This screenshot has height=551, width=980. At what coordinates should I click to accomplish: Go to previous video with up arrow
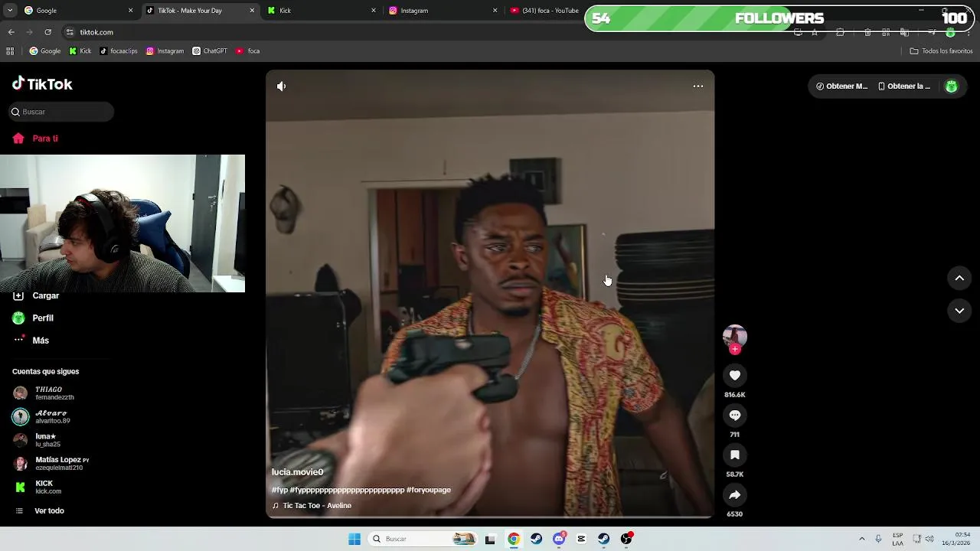[959, 279]
